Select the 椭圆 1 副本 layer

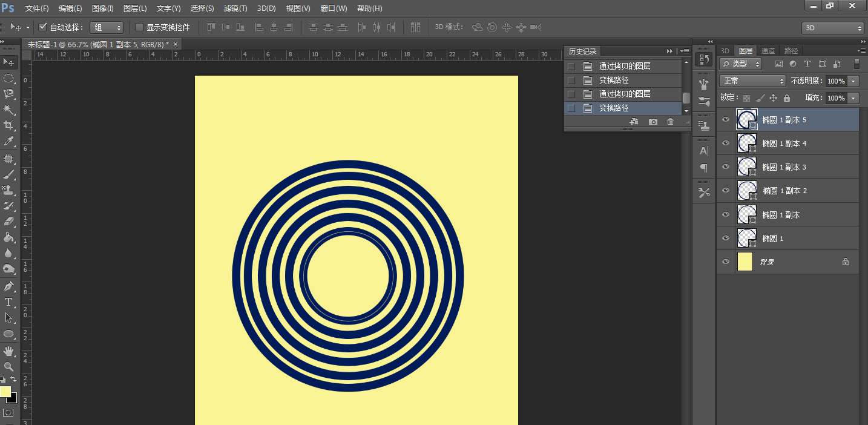click(787, 215)
